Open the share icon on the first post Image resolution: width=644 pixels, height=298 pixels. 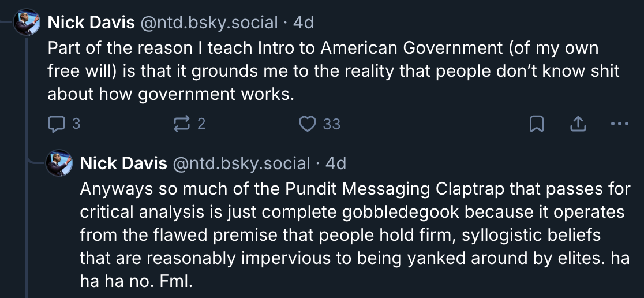577,124
